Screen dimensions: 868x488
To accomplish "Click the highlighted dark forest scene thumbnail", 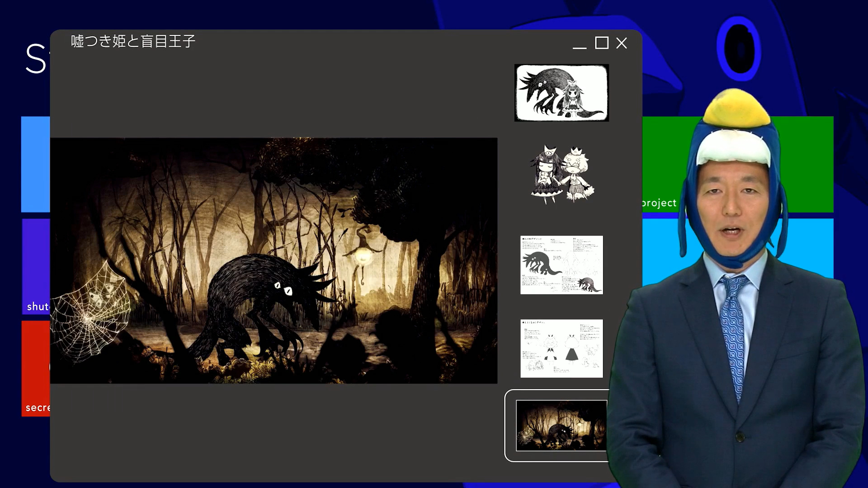I will (x=561, y=425).
